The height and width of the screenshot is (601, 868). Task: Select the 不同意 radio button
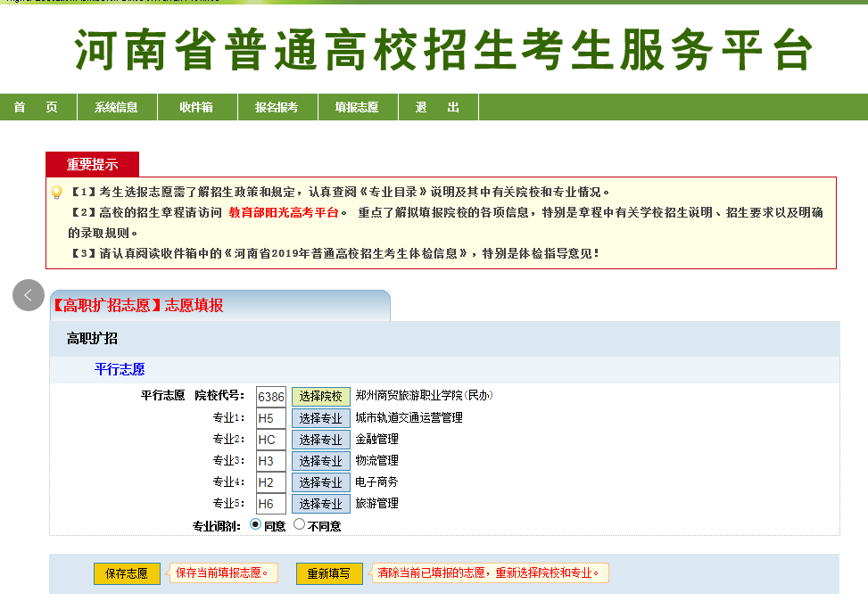[299, 524]
